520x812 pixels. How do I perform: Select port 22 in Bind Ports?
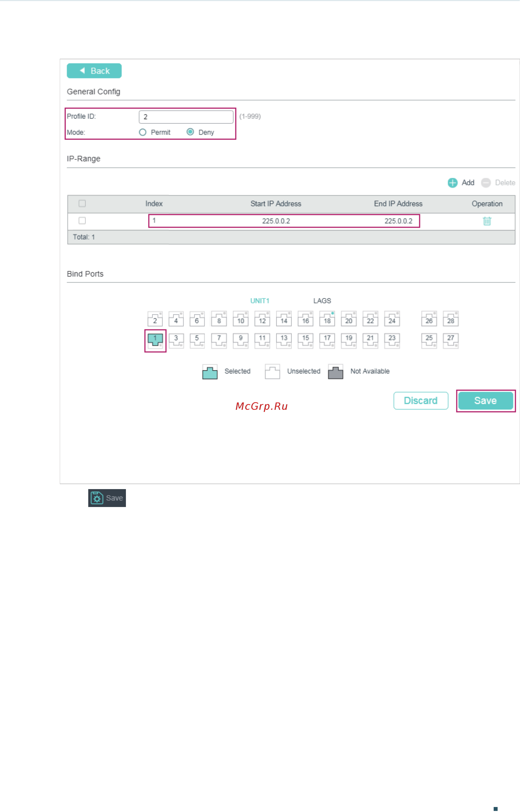[370, 319]
